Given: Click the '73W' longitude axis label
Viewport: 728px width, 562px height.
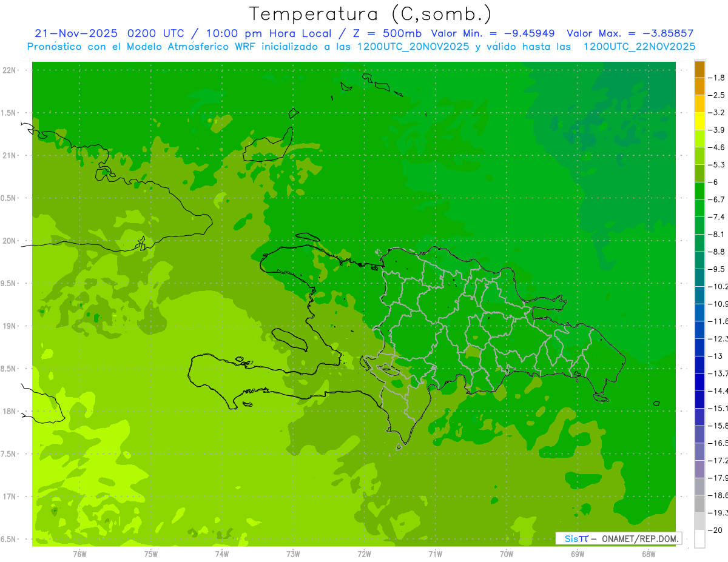Looking at the screenshot, I should (x=293, y=554).
